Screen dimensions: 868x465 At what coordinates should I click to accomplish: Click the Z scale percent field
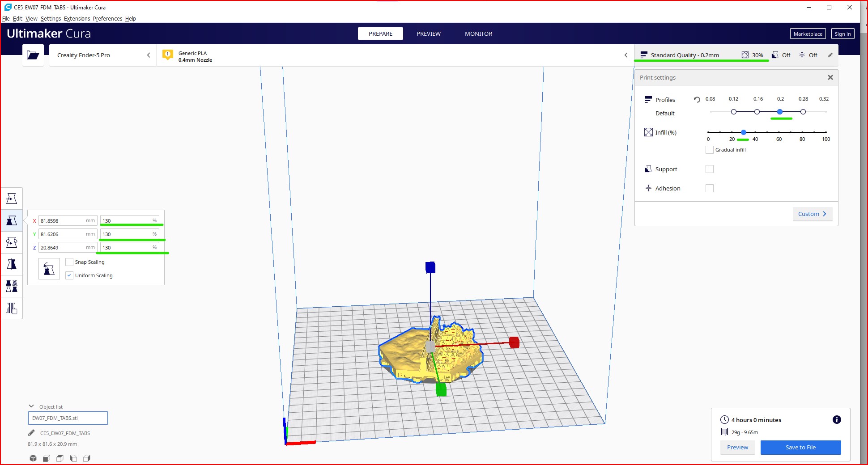pos(130,248)
